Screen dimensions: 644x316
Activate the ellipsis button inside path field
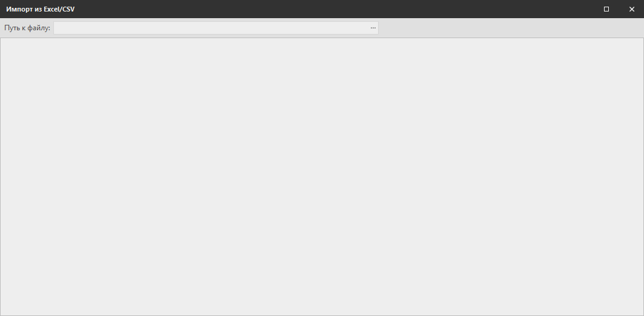click(373, 28)
